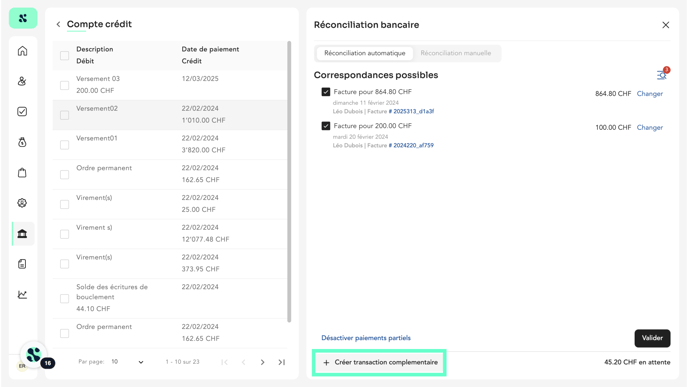Open the tasks checkmark icon in sidebar
Screen dimensions: 688x387
tap(22, 111)
